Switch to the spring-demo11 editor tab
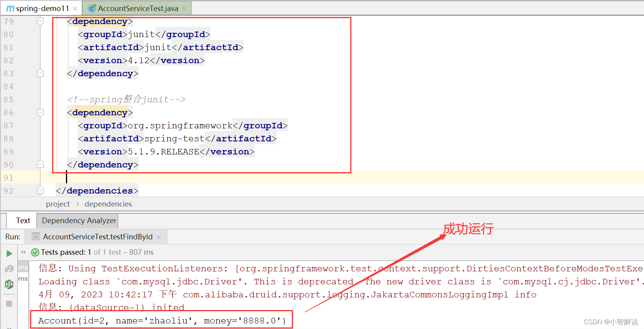This screenshot has height=329, width=644. pyautogui.click(x=42, y=8)
